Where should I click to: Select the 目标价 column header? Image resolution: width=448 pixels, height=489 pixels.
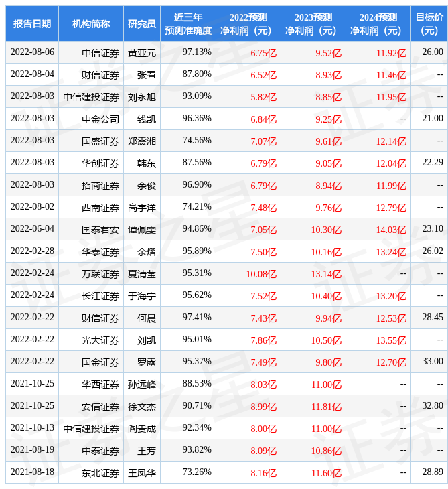click(x=429, y=23)
